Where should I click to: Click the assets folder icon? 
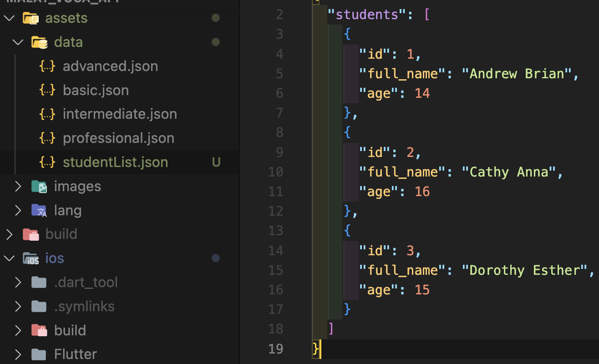(30, 18)
